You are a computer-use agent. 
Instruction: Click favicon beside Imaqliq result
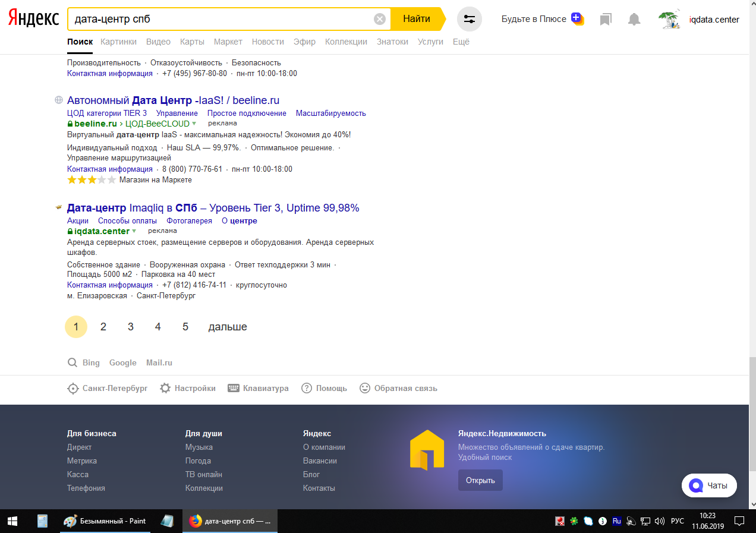[59, 208]
